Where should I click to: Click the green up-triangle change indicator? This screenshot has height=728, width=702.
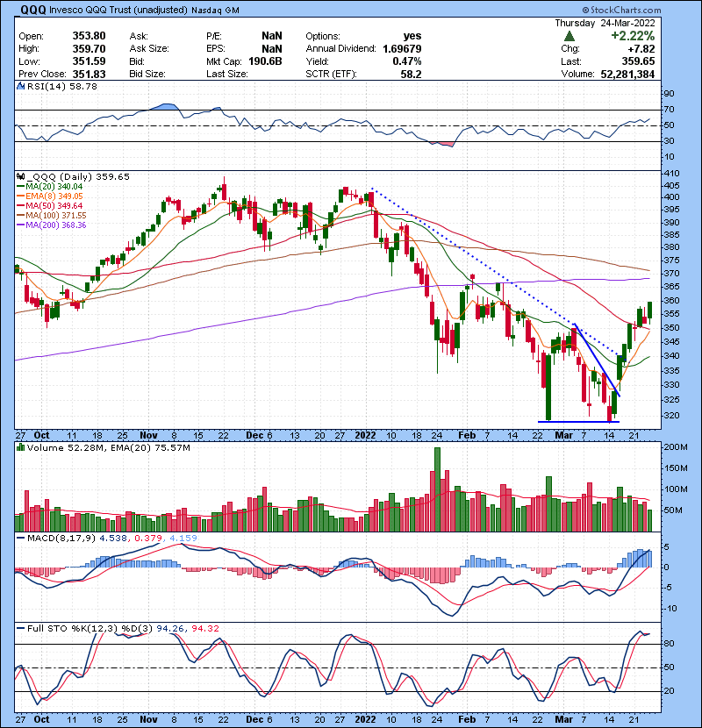[x=569, y=36]
